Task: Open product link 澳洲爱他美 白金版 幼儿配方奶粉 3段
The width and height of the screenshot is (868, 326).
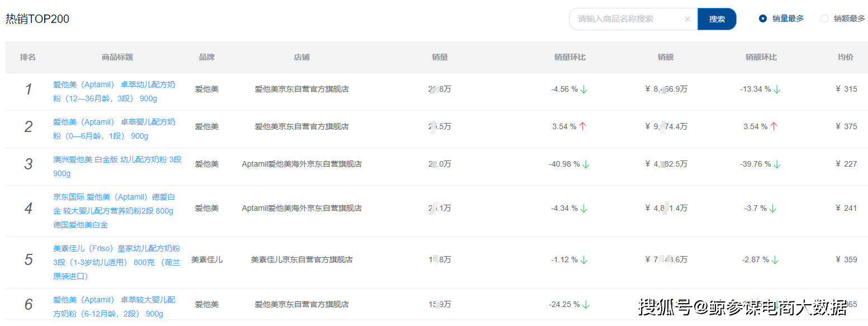Action: click(117, 167)
